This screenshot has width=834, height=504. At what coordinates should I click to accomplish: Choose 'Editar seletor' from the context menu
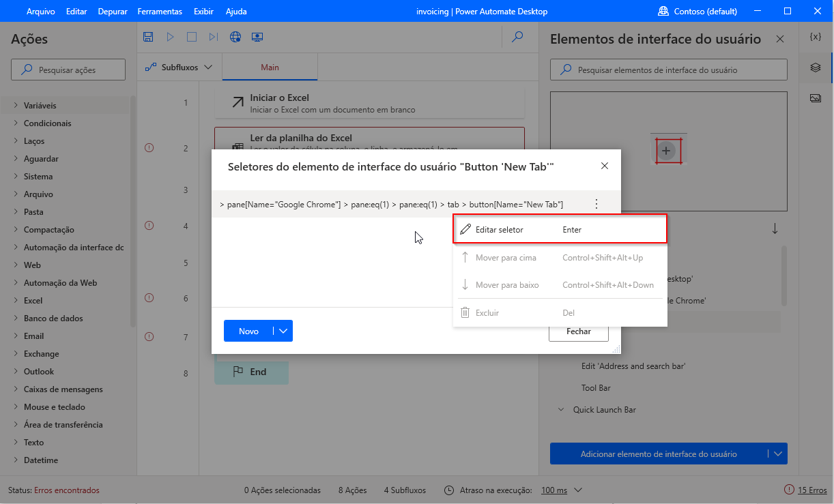560,230
